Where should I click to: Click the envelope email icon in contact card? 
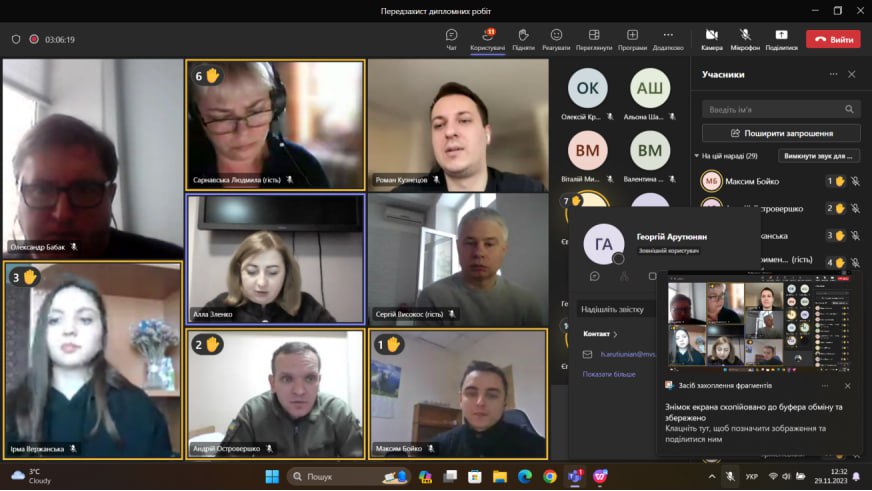(x=587, y=354)
